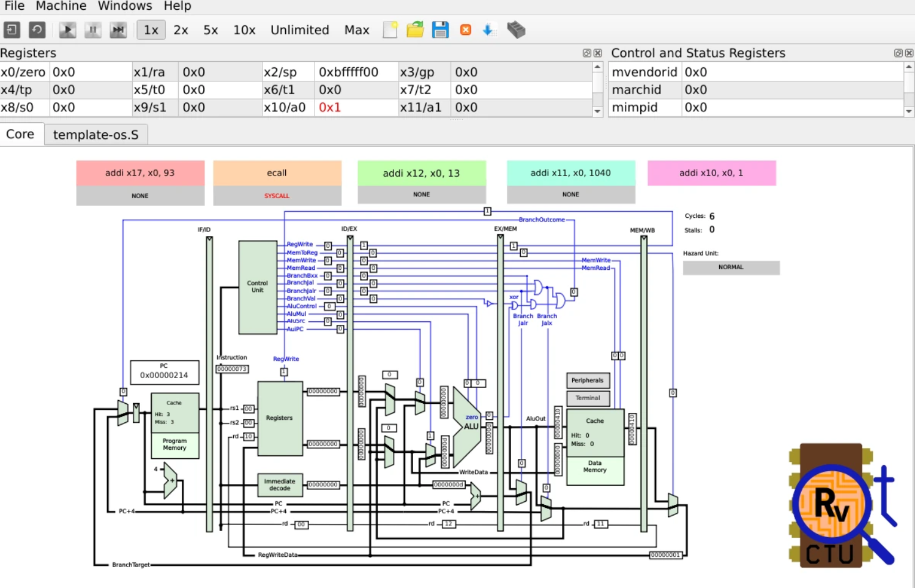This screenshot has width=915, height=588.
Task: Select the 1x speed toggle
Action: [x=151, y=30]
